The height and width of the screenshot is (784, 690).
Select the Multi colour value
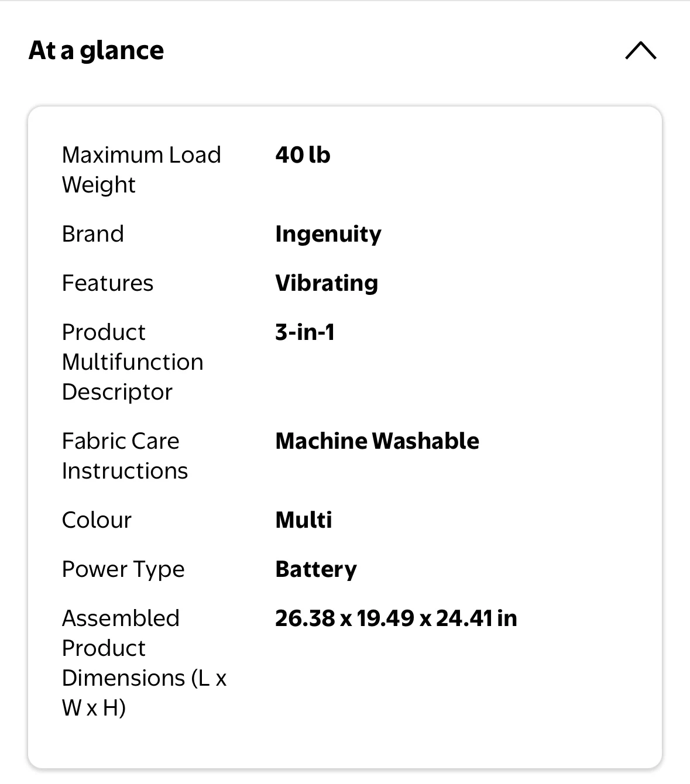click(304, 520)
